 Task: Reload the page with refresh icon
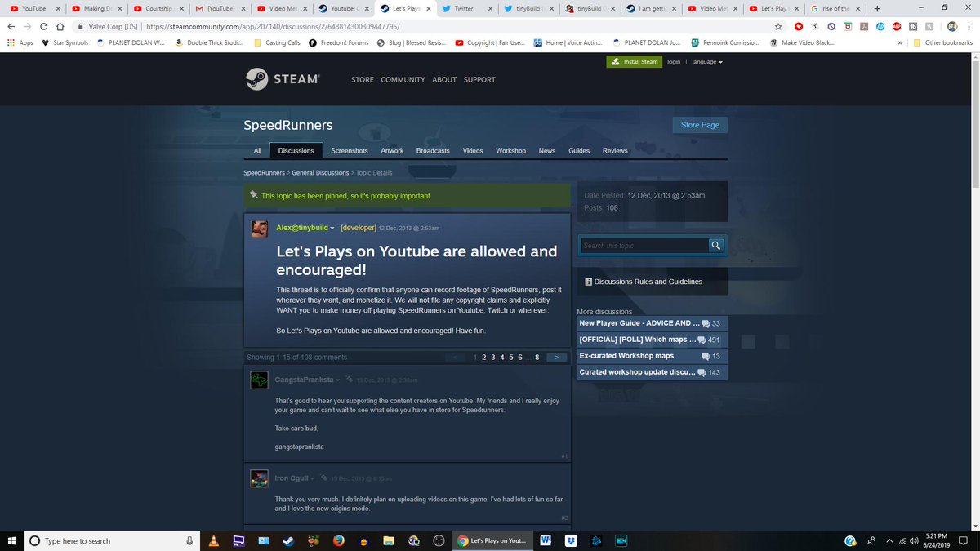[x=44, y=26]
